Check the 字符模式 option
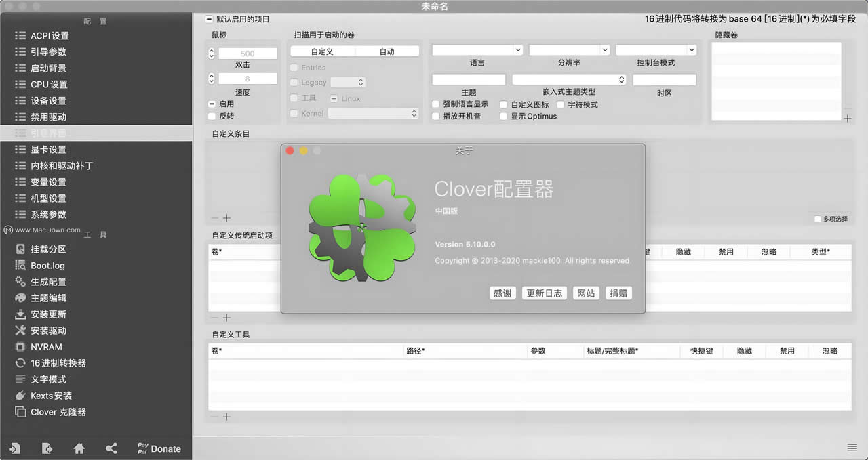868x460 pixels. [561, 104]
